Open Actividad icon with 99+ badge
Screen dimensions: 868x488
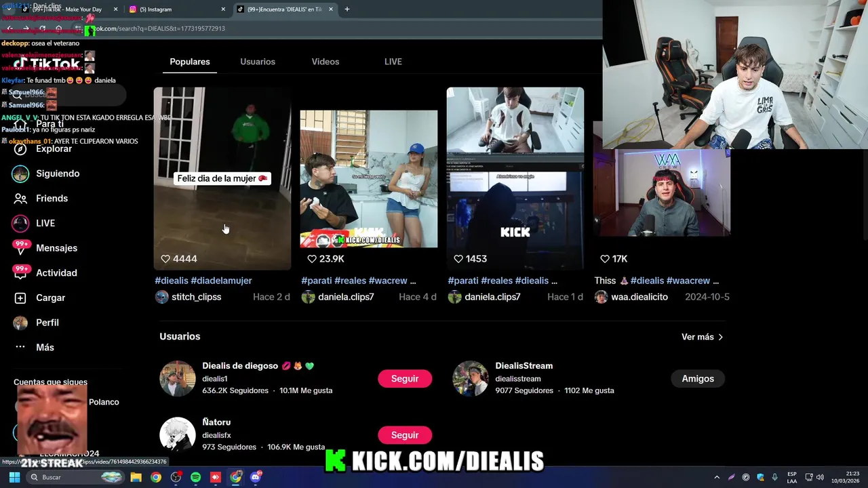(20, 272)
